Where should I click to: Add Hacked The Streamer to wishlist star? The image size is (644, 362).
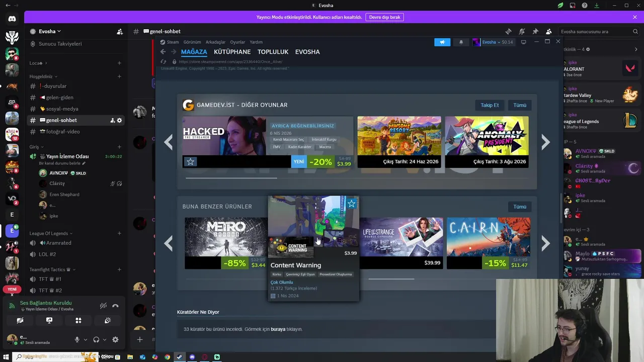[190, 162]
